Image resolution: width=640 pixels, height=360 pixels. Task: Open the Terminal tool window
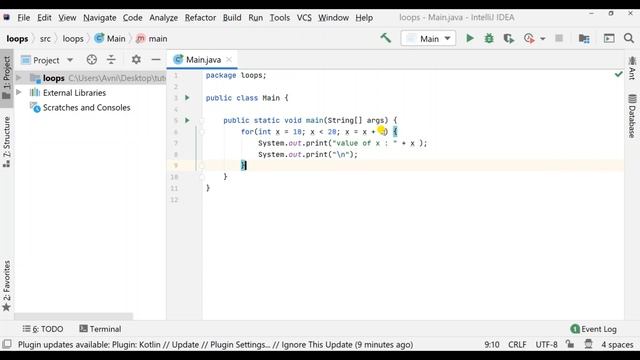[x=100, y=329]
